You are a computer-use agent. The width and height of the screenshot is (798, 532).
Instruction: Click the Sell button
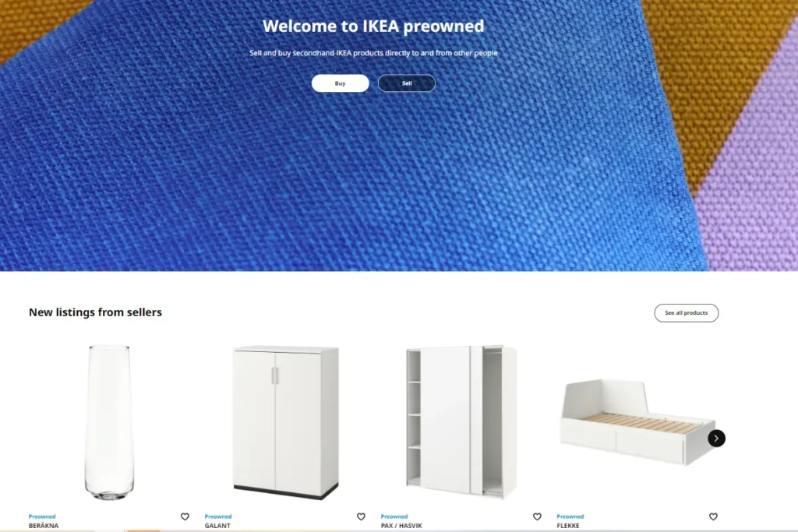point(407,83)
